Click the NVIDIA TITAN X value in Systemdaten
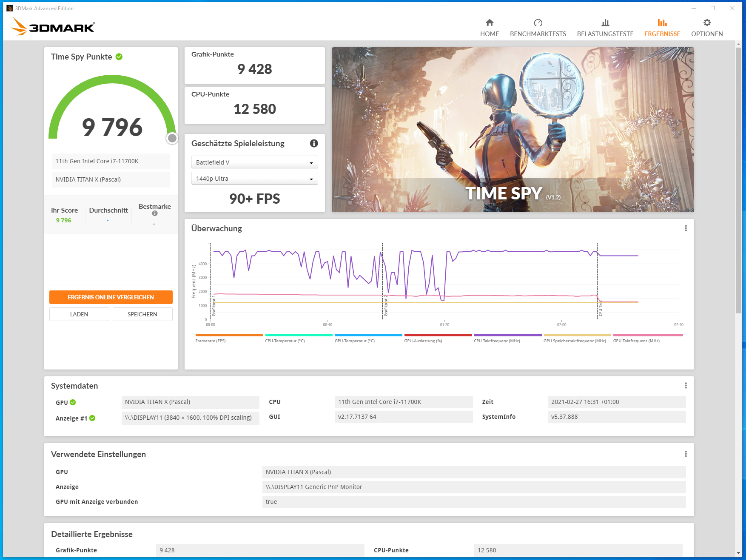 click(190, 402)
